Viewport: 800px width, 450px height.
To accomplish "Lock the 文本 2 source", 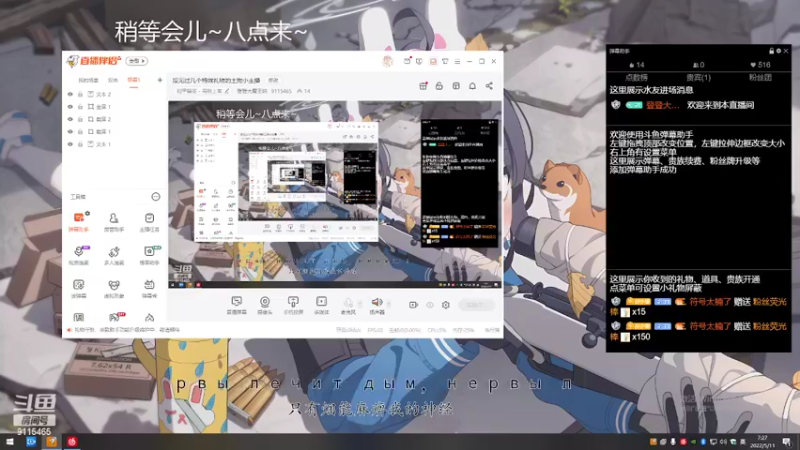I will coord(80,94).
